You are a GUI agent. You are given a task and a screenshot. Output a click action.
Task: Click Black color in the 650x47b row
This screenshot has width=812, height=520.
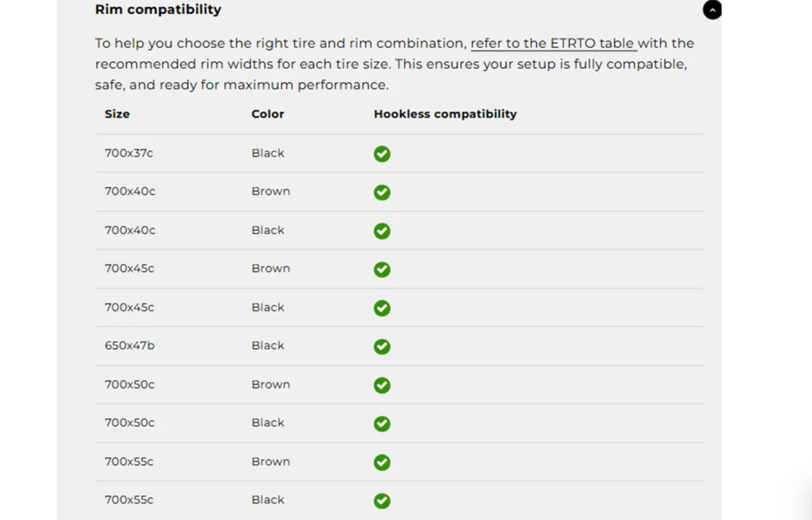267,345
